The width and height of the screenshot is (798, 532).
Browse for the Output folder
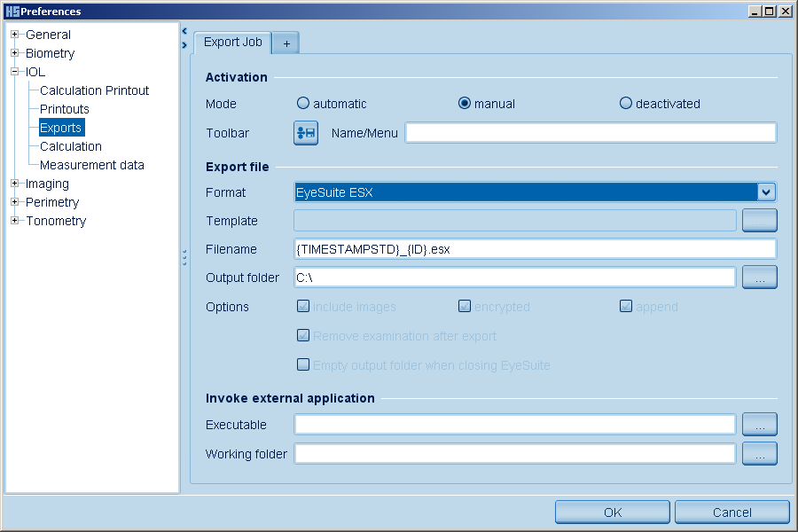tap(759, 278)
